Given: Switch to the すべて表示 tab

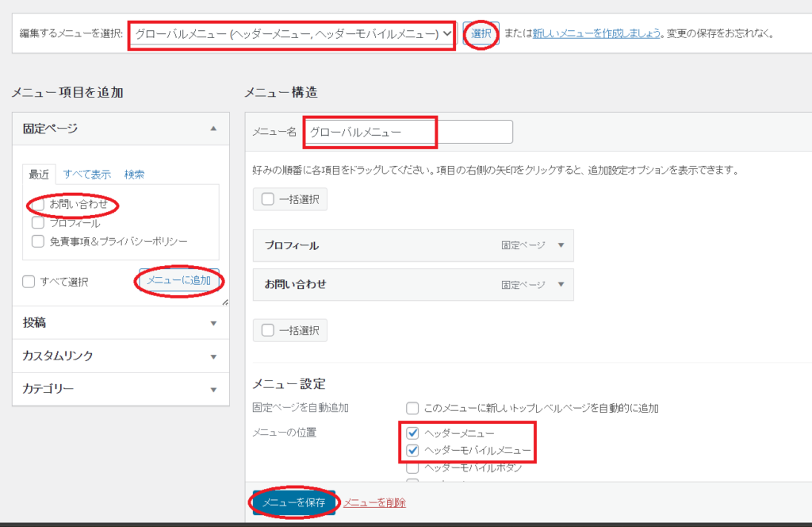Looking at the screenshot, I should pyautogui.click(x=86, y=175).
